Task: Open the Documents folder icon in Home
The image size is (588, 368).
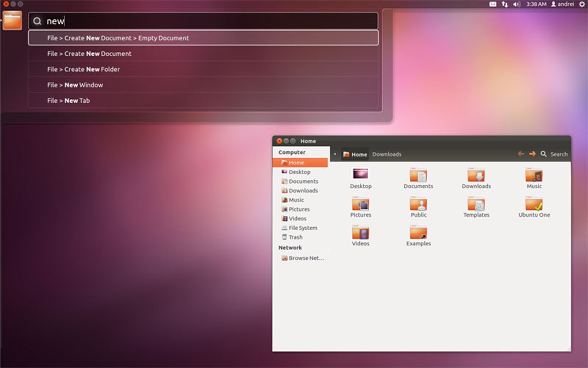Action: 418,175
